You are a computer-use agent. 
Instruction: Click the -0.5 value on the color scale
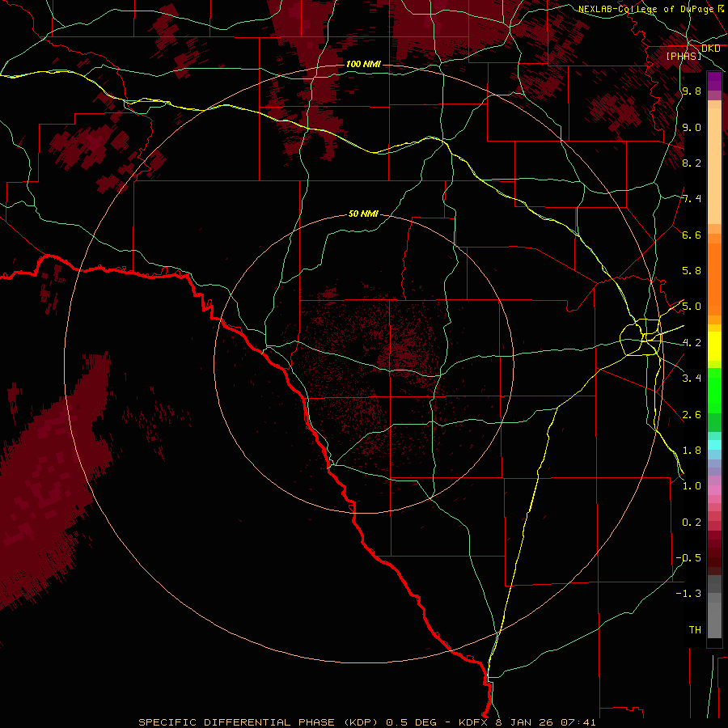[x=688, y=558]
